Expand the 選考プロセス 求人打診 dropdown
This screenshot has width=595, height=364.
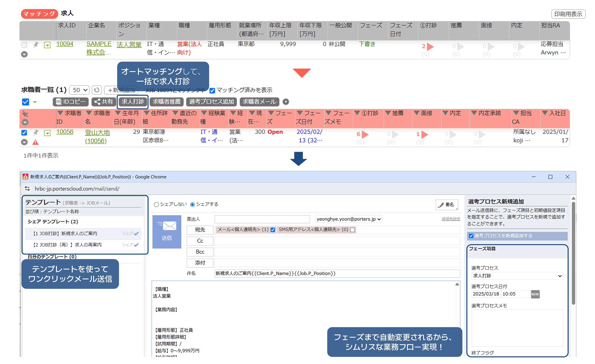pyautogui.click(x=517, y=276)
